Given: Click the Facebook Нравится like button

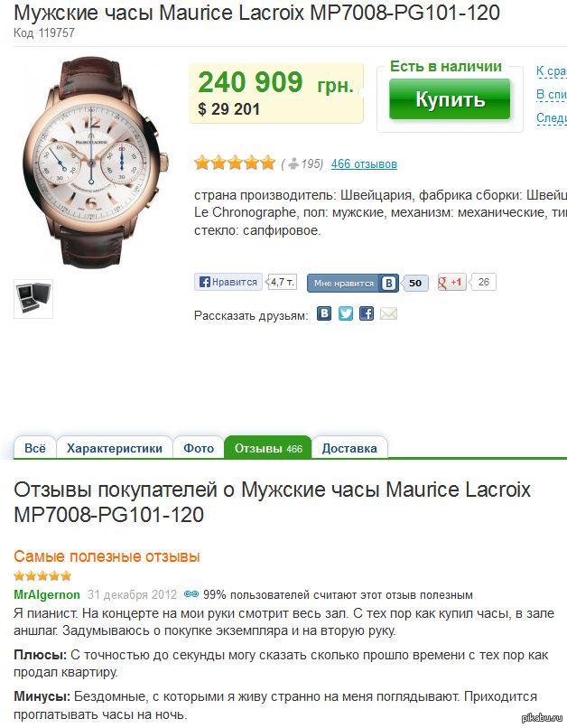Looking at the screenshot, I should click(228, 282).
